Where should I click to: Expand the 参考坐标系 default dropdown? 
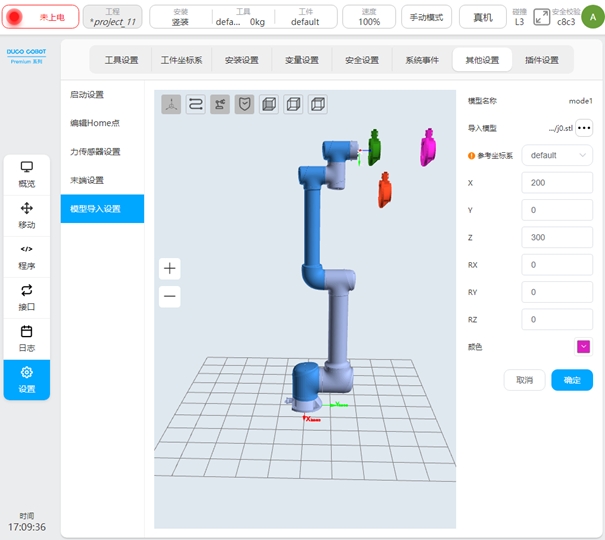point(557,155)
